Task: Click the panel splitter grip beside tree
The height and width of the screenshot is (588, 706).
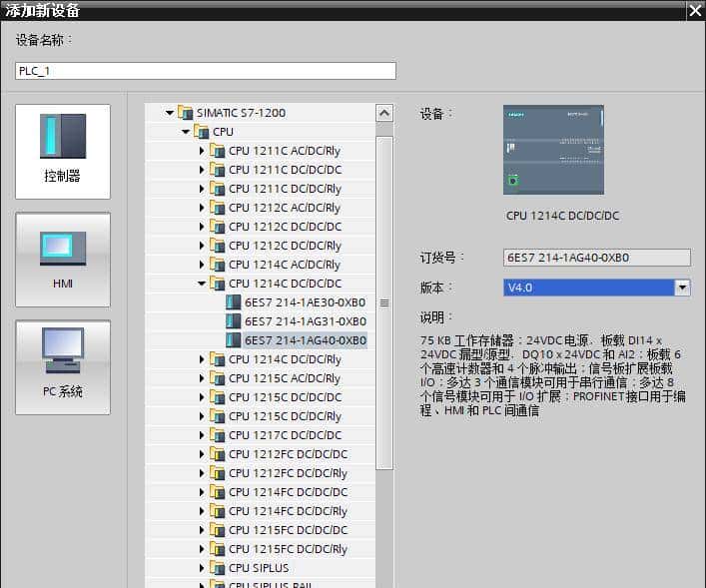Action: point(384,303)
